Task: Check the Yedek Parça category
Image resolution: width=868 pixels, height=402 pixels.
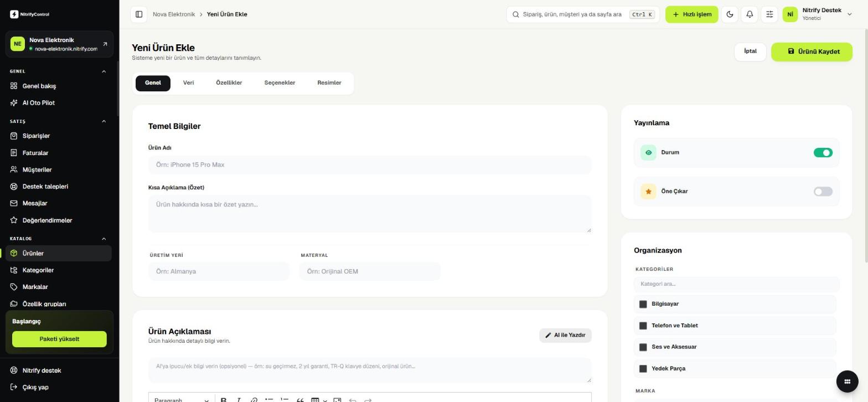Action: 643,369
